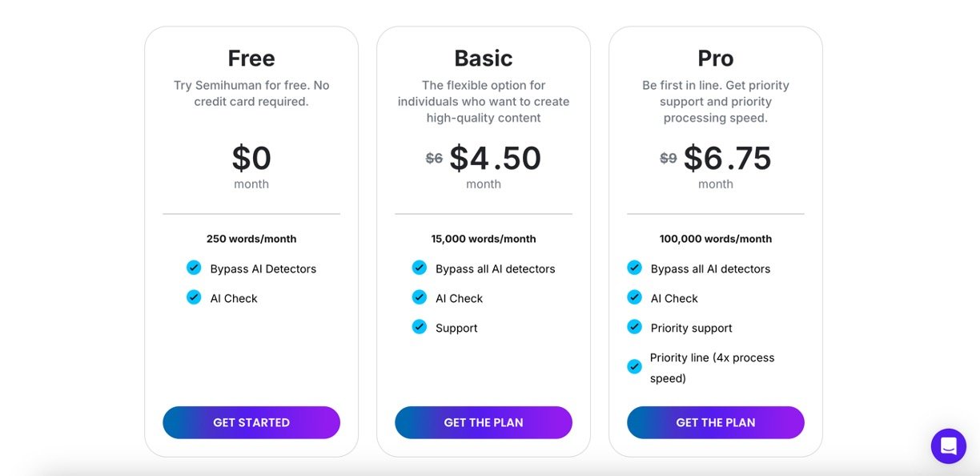The image size is (980, 476).
Task: Choose Get The Plan under Pro
Action: click(x=716, y=422)
